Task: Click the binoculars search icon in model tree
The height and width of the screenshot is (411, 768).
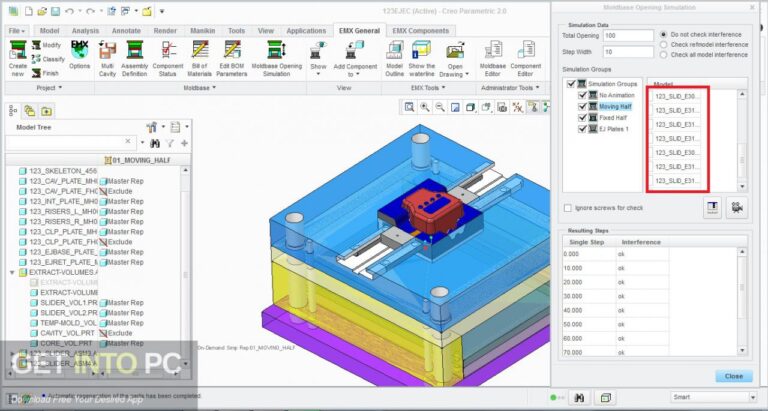Action: pos(155,143)
